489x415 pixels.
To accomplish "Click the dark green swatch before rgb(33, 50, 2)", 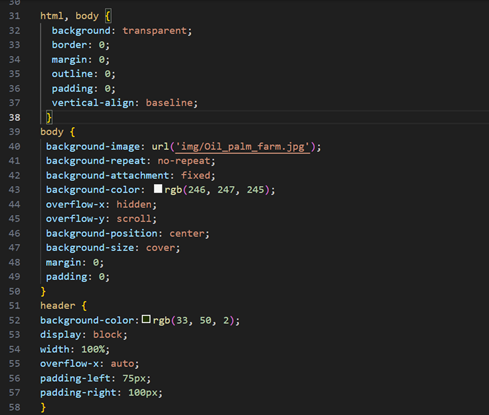I will pos(146,319).
